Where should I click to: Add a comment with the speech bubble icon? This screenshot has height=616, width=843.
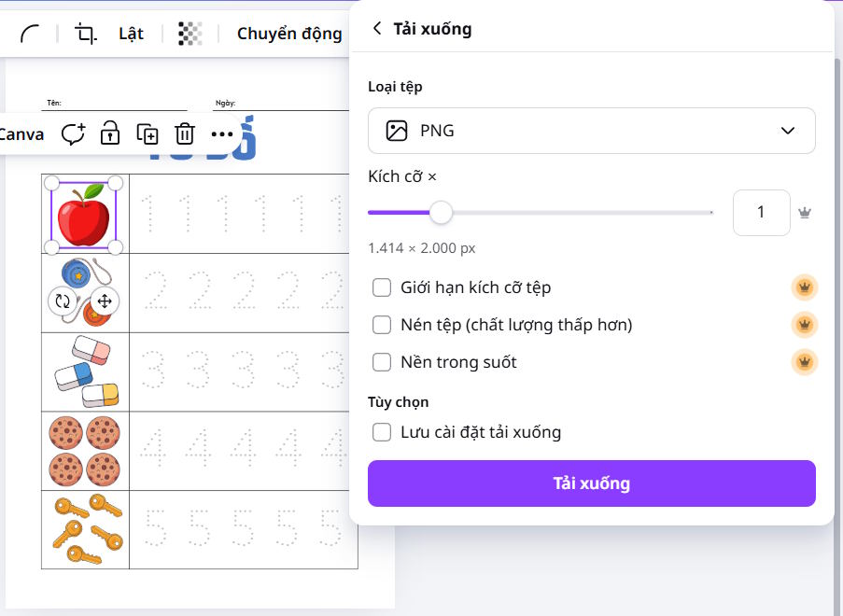[72, 133]
